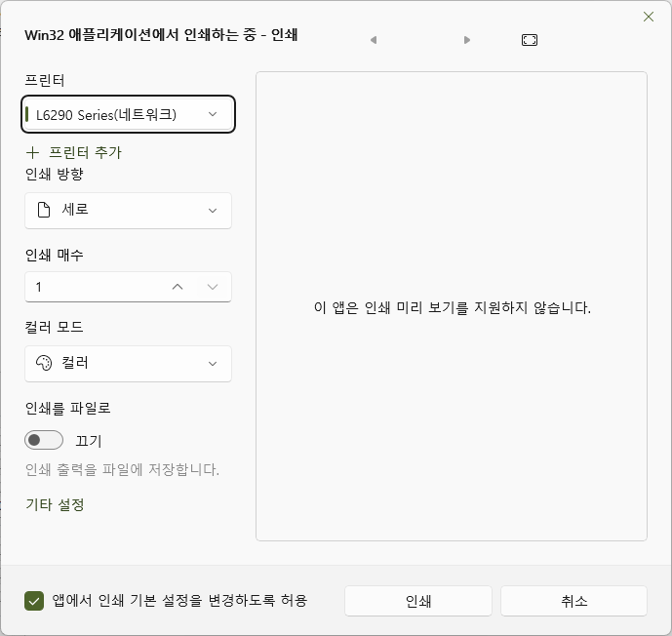Image resolution: width=672 pixels, height=636 pixels.
Task: Click the fit-to-page preview icon
Action: (530, 40)
